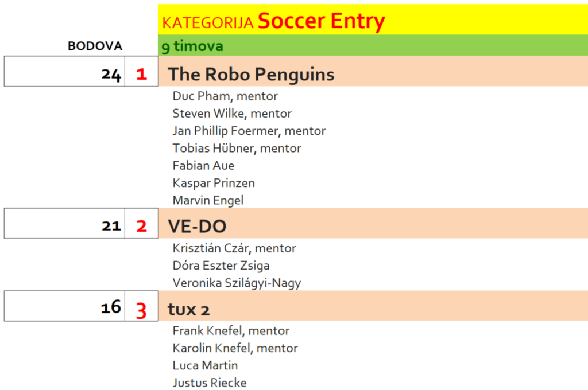The height and width of the screenshot is (390, 588).
Task: Click the Karolin Knefel, mentor entry
Action: (x=235, y=348)
